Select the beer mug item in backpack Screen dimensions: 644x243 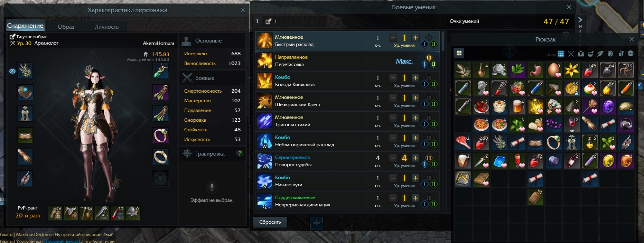[x=518, y=106]
